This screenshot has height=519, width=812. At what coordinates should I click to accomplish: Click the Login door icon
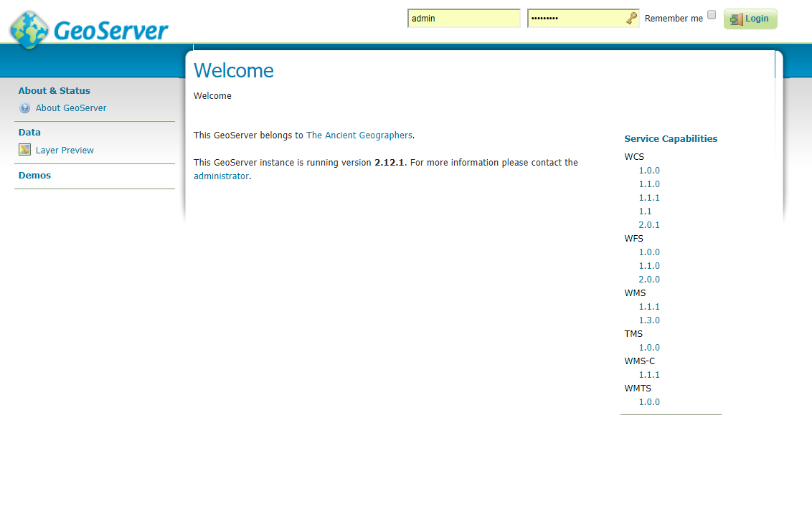736,19
